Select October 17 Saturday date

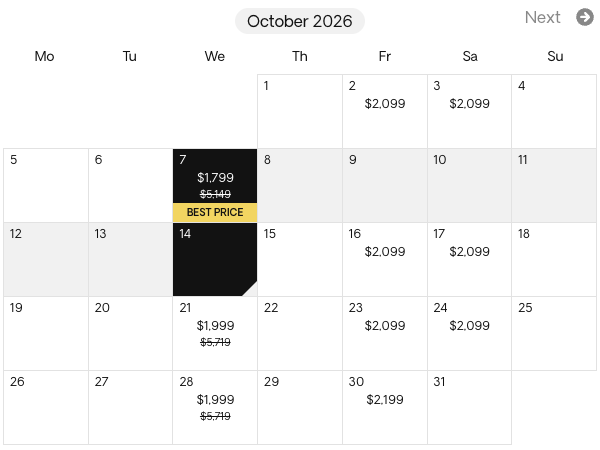[x=469, y=259]
